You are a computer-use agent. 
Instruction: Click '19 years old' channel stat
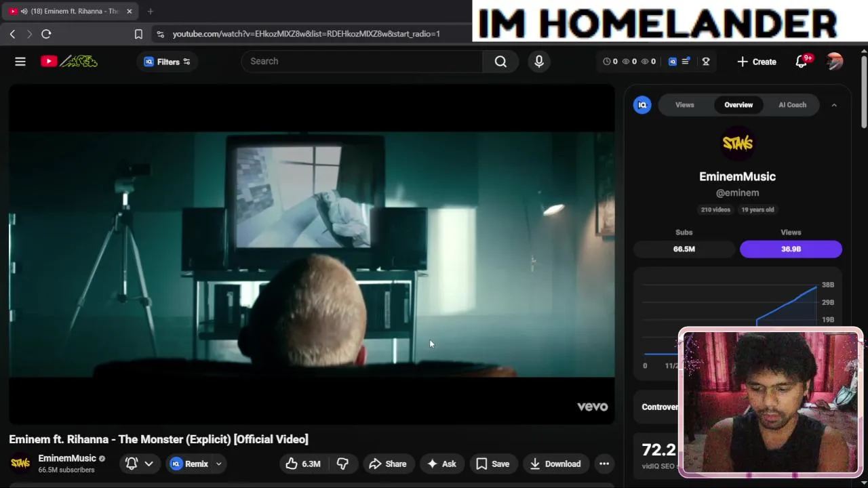pyautogui.click(x=757, y=209)
